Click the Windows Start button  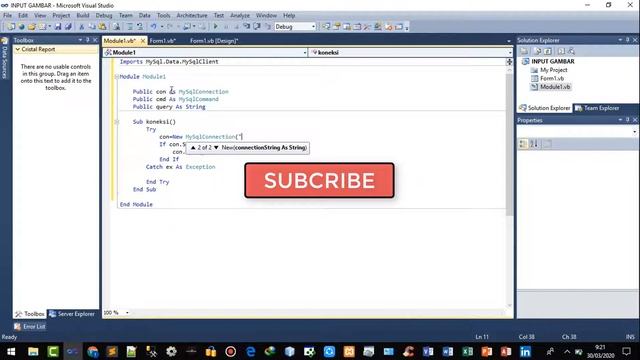pyautogui.click(x=11, y=351)
